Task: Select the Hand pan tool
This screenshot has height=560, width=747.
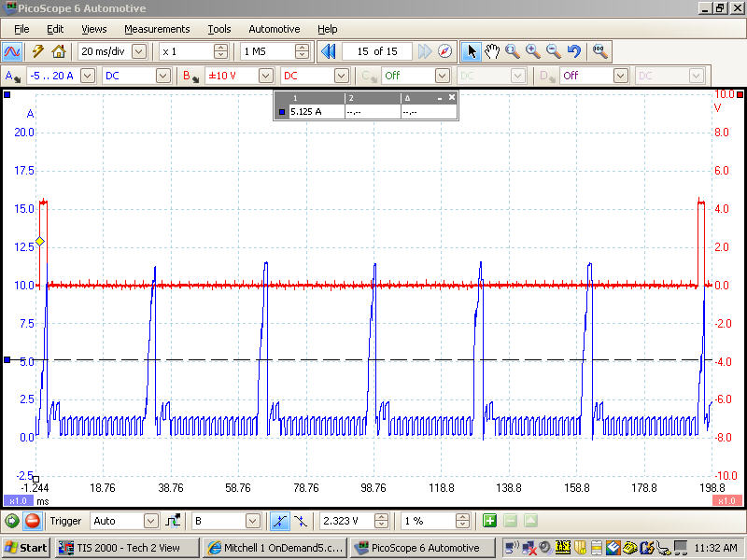Action: [x=492, y=51]
